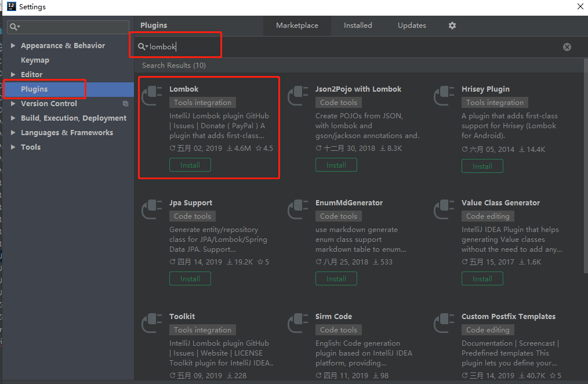Open the Hrisey Plugin title

click(x=485, y=89)
